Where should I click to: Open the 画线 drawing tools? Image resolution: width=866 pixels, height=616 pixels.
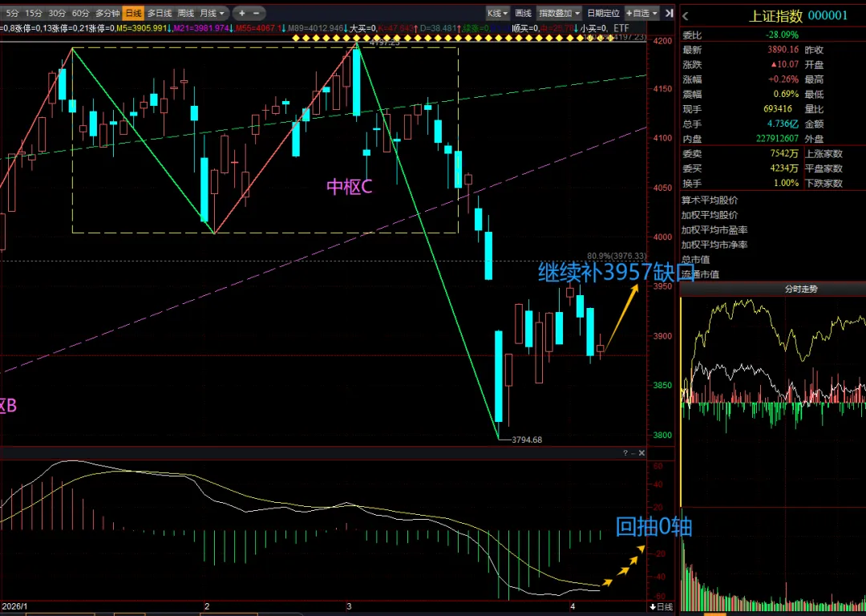coord(523,13)
